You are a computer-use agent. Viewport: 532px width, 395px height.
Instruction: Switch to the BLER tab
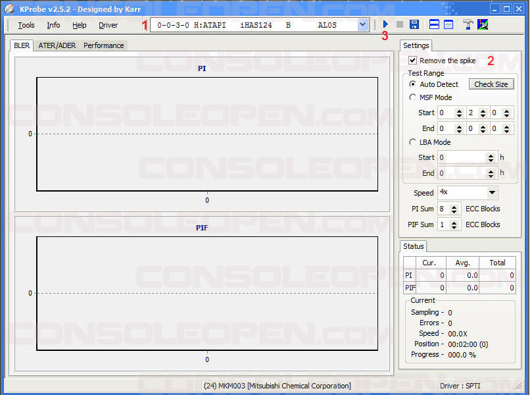click(x=22, y=45)
